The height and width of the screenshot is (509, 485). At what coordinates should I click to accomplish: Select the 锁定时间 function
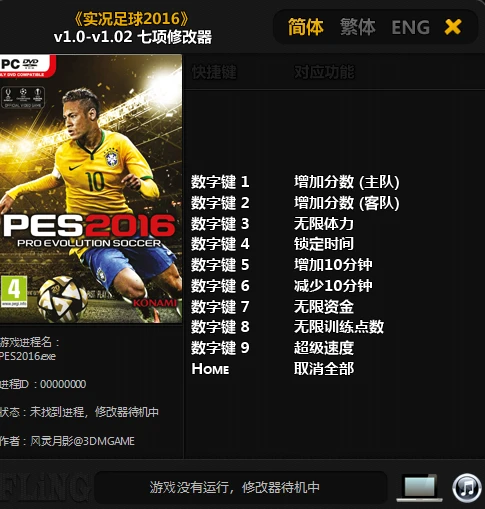pyautogui.click(x=324, y=244)
